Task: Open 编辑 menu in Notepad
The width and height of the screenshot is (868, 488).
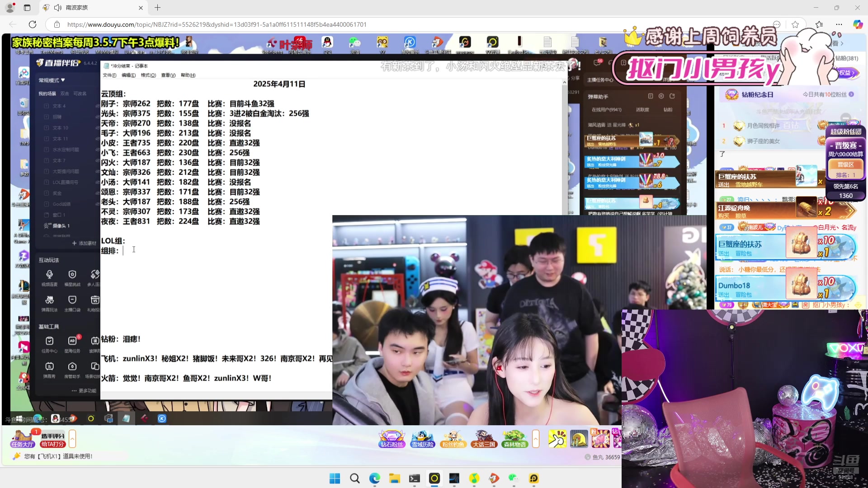Action: (128, 75)
